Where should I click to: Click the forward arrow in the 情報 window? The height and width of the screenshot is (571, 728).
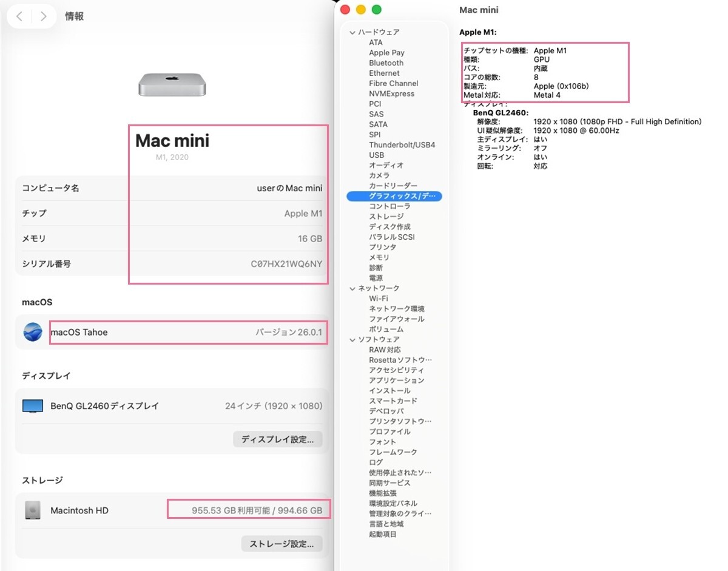coord(43,16)
